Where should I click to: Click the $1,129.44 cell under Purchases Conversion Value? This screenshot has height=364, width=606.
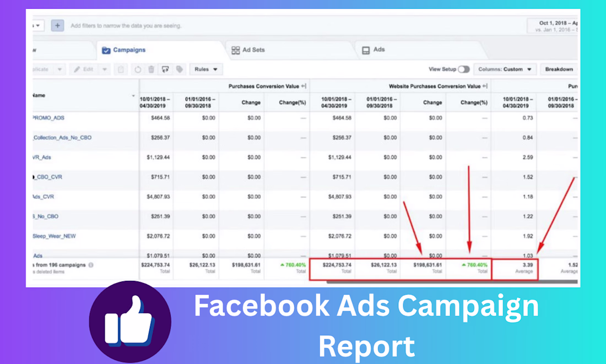[x=158, y=157]
